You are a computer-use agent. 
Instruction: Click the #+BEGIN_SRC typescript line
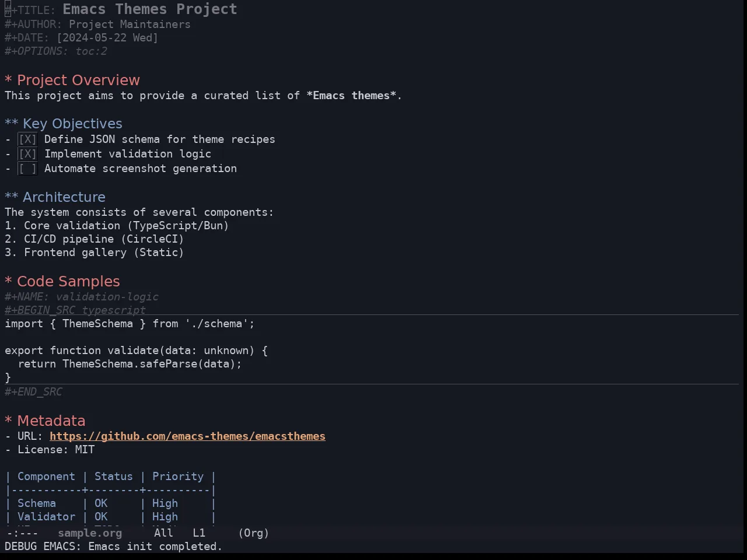click(75, 310)
